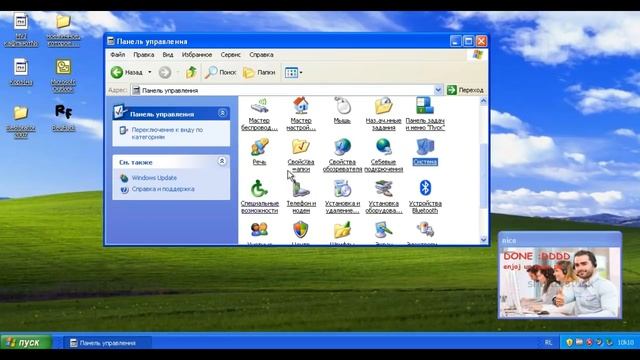Open the Сервис menu

coord(230,54)
